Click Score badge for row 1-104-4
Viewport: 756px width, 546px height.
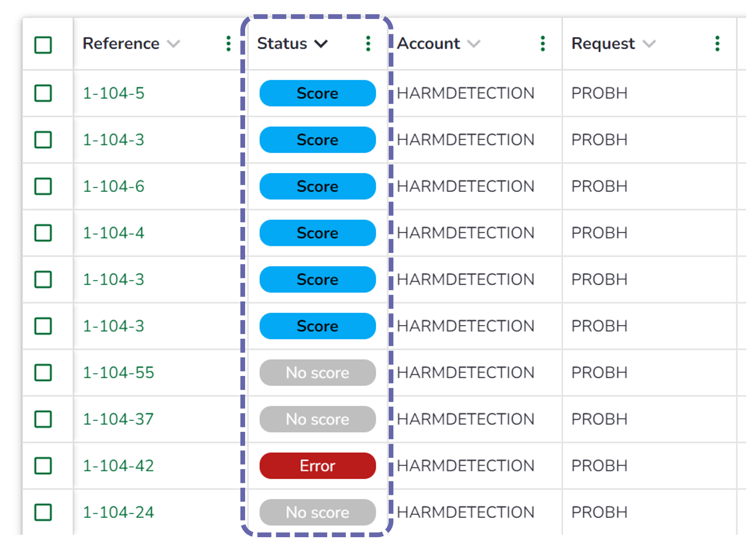pyautogui.click(x=318, y=233)
